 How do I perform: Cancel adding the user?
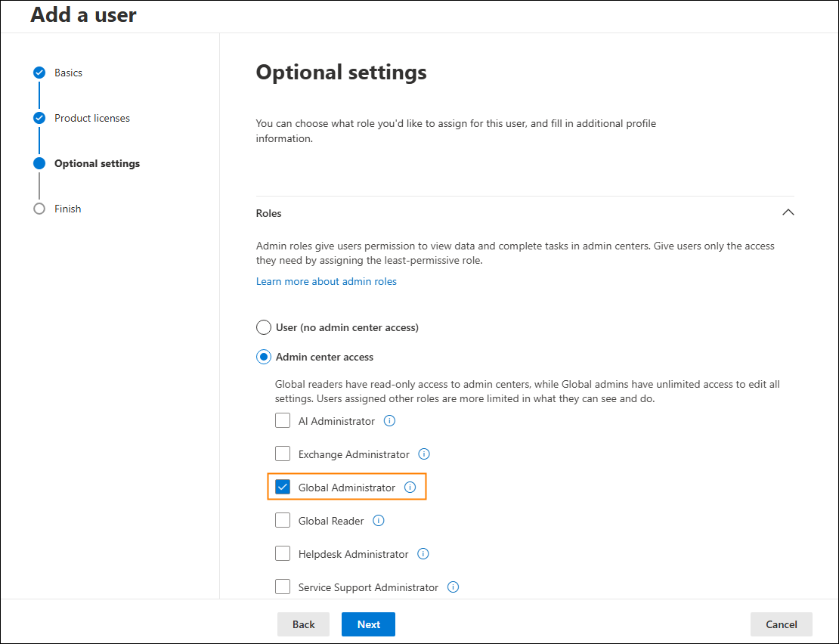pyautogui.click(x=782, y=624)
